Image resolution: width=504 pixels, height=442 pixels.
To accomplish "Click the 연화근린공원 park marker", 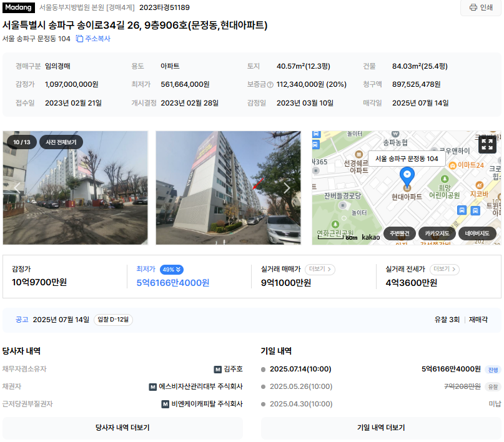I will click(335, 229).
